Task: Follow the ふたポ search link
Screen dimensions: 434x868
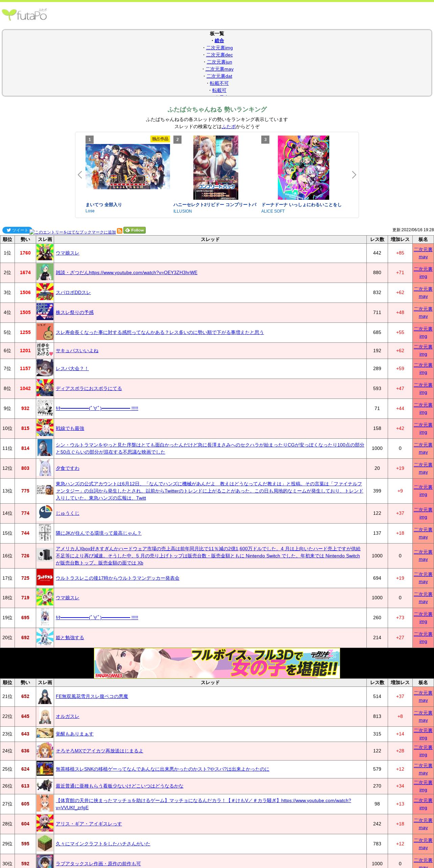Action: [229, 126]
